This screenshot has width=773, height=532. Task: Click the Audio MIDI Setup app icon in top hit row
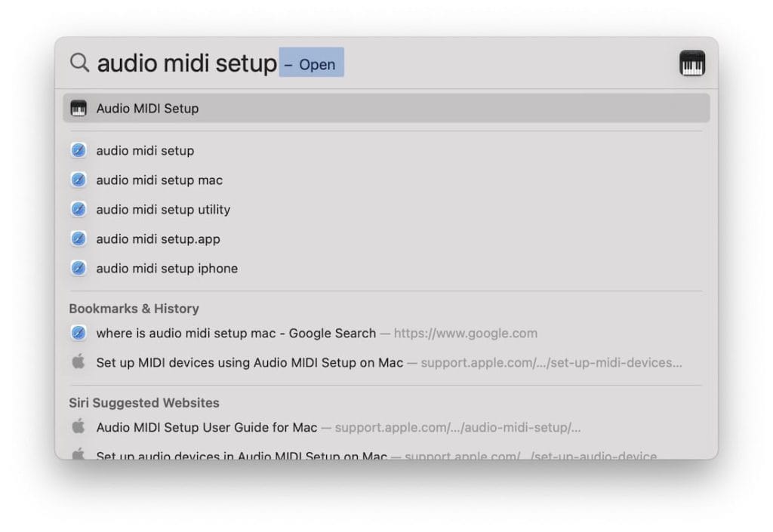(79, 109)
